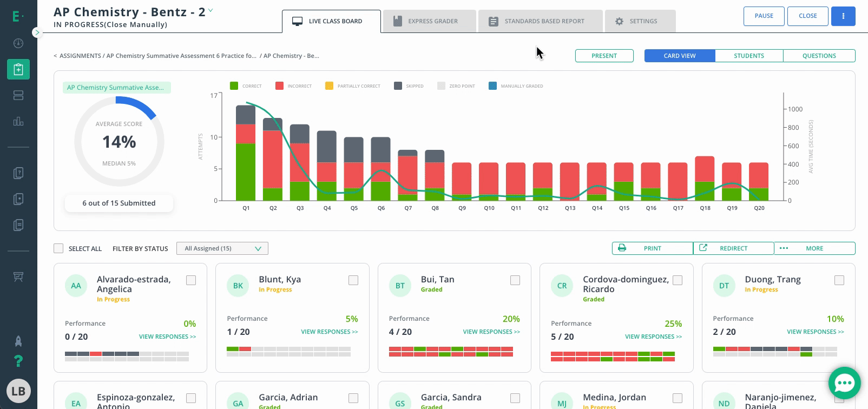Expand the left sidebar using arrow toggle
Screen dimensions: 868x409
[37, 32]
